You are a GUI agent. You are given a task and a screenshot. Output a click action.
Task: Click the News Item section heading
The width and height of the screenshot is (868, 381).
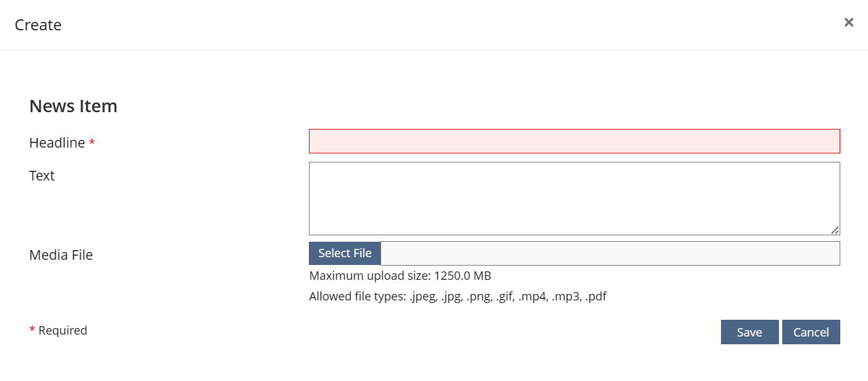click(x=73, y=106)
